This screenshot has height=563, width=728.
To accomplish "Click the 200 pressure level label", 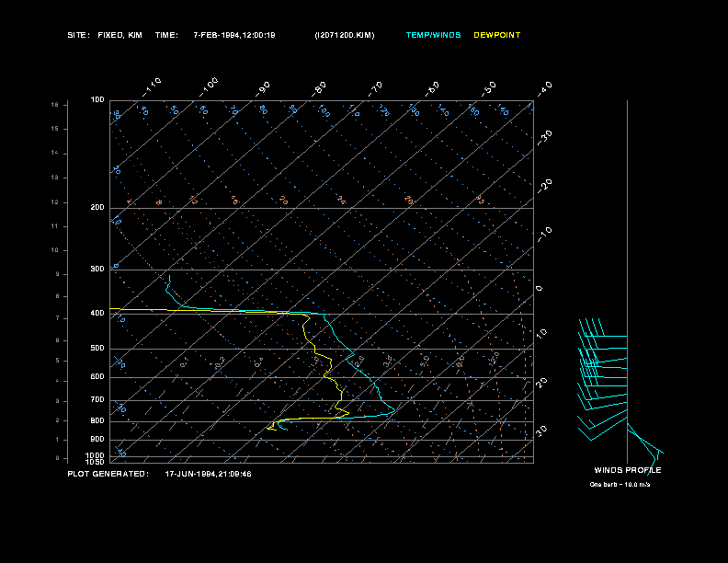I will click(97, 208).
